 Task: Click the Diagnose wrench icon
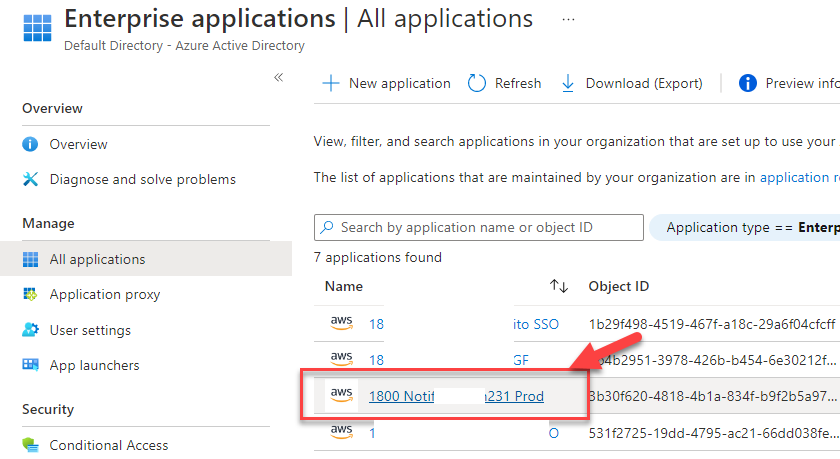coord(31,179)
